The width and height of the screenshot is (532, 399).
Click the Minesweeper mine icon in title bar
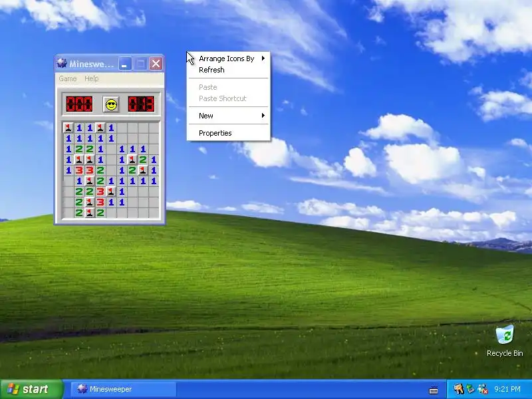click(62, 63)
